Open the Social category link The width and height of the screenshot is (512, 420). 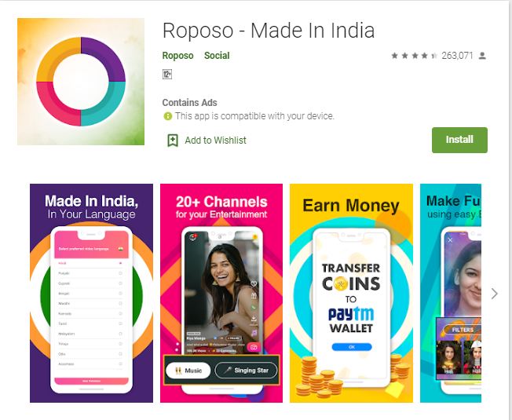point(217,56)
